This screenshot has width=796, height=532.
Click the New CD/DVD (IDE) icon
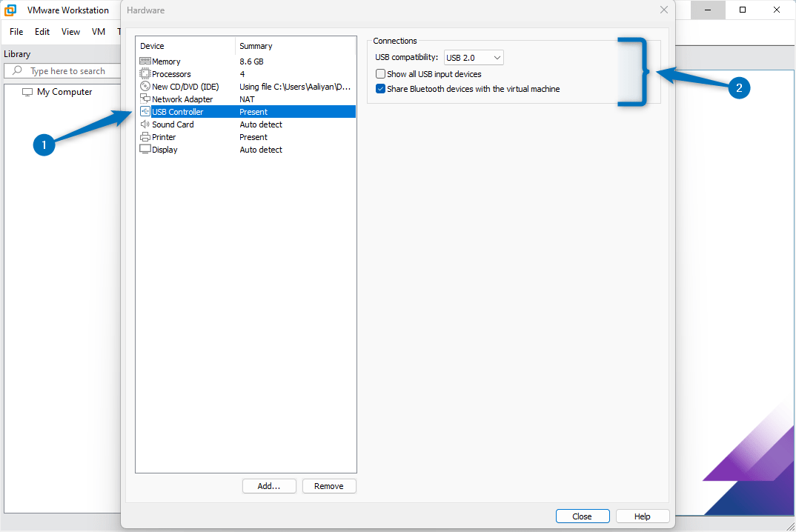146,86
